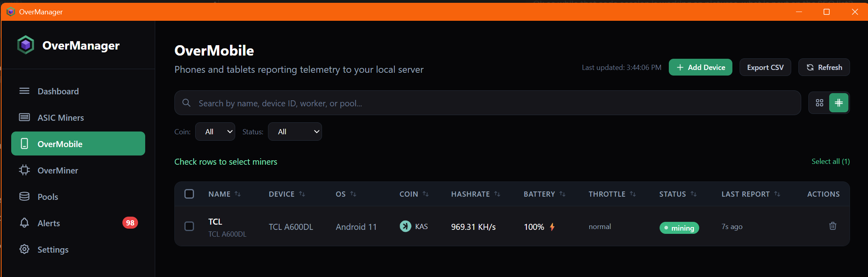Open the Pools page
This screenshot has height=277, width=868.
coord(78,197)
